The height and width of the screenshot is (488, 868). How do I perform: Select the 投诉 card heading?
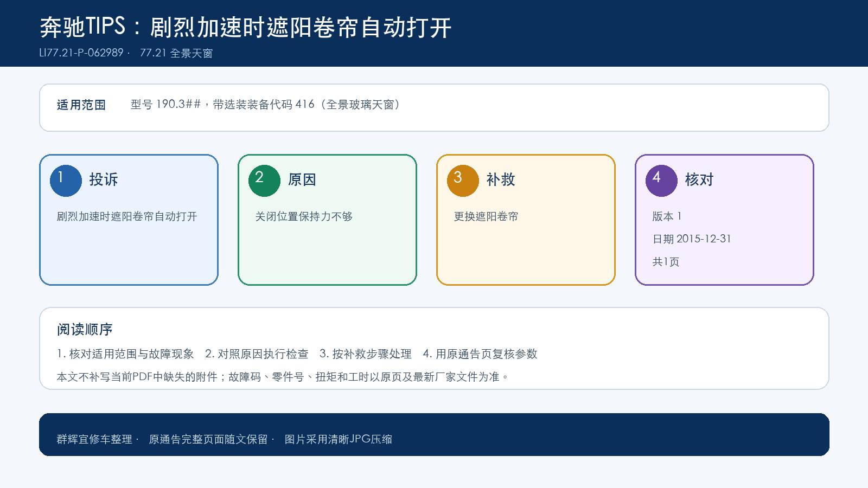click(x=104, y=179)
